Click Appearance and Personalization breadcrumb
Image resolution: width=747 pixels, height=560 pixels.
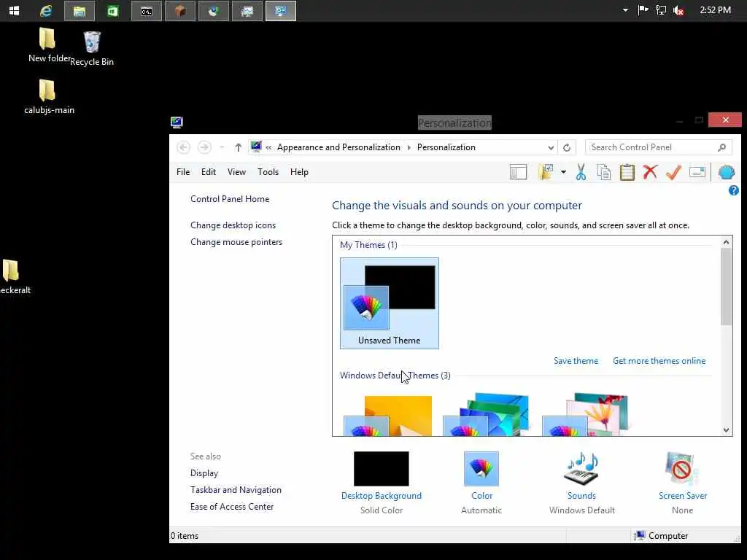(338, 147)
